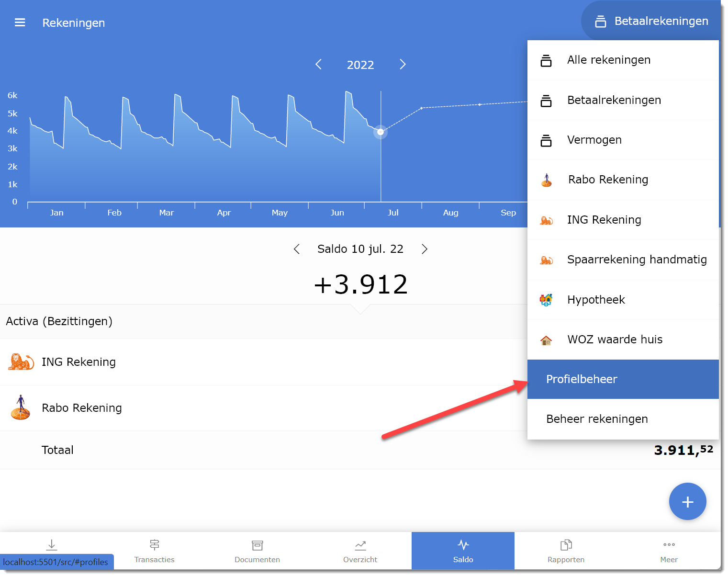Click the Betaalrekeningen stack icon in the dropdown

546,101
